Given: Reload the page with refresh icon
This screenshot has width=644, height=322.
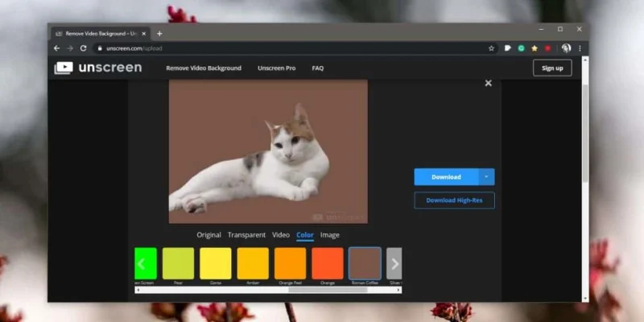Looking at the screenshot, I should pyautogui.click(x=84, y=48).
